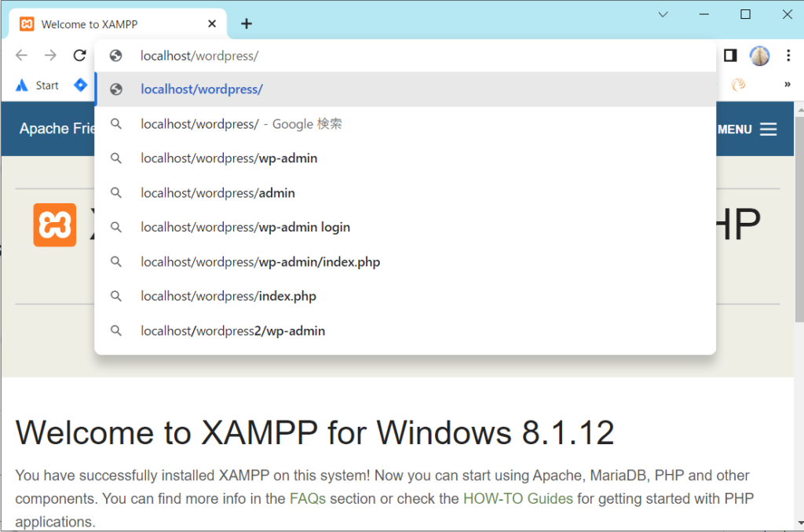The height and width of the screenshot is (532, 804).
Task: Click in the address bar URL field
Action: 393,56
